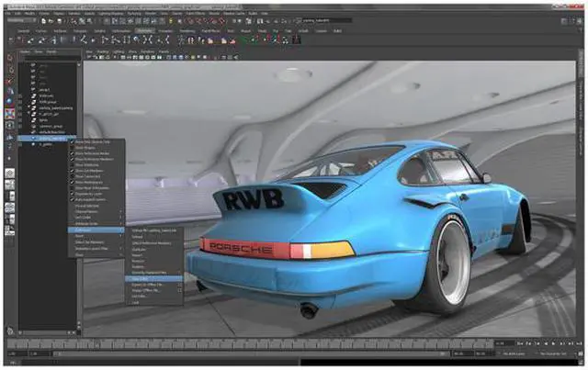Expand the Asset submenu

96,236
